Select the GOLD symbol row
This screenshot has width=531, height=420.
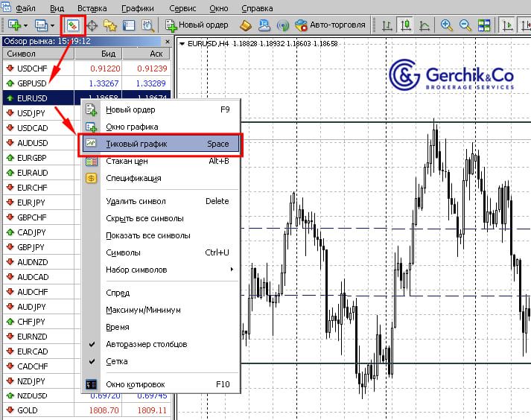click(28, 410)
